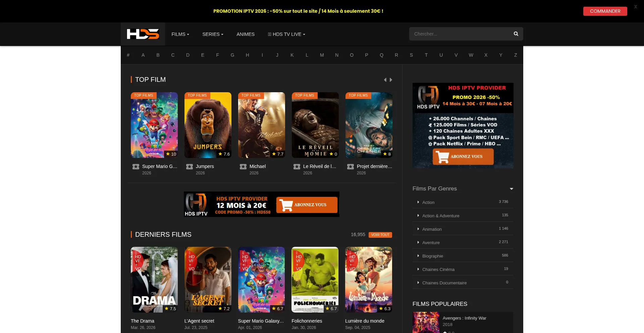
Task: Open The Drama movie poster
Action: point(154,280)
